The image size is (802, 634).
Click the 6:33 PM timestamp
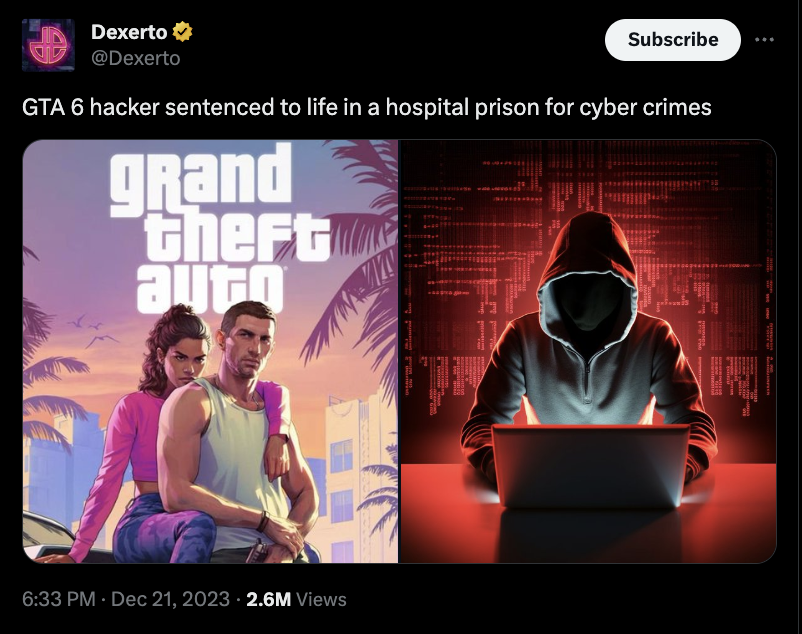pos(59,599)
